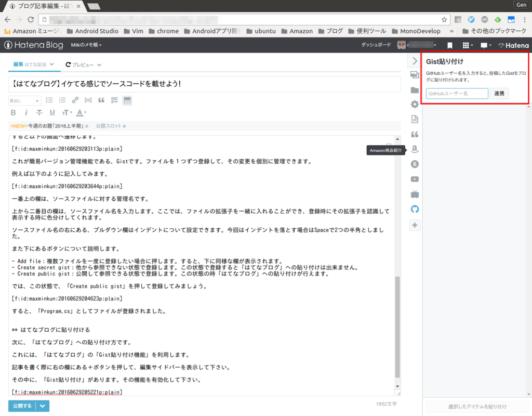Click the blockquote icon in editor toolbar
Screen dimensions: 532x416
(101, 100)
